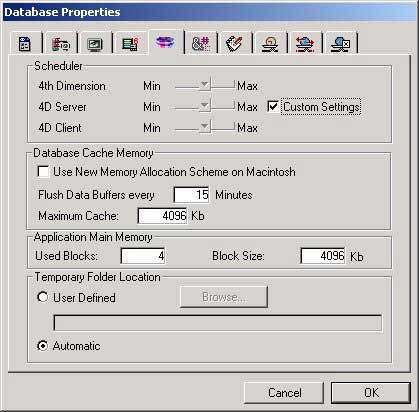Open the green data table icon tab
Screen dimensions: 419x412
click(130, 43)
